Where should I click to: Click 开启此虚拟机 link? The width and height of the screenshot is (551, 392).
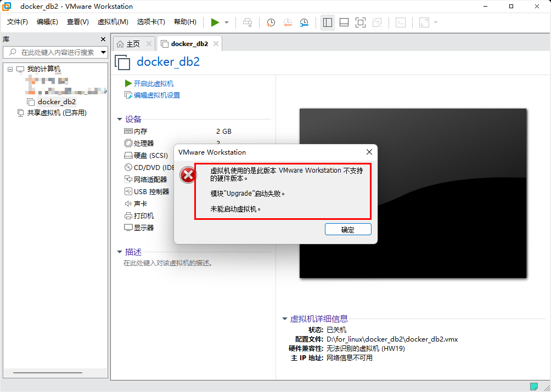click(x=153, y=83)
